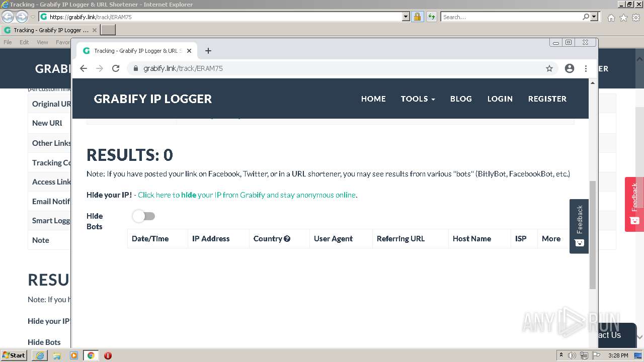
Task: Close the Internet Explorer Tracking tab
Action: click(94, 30)
